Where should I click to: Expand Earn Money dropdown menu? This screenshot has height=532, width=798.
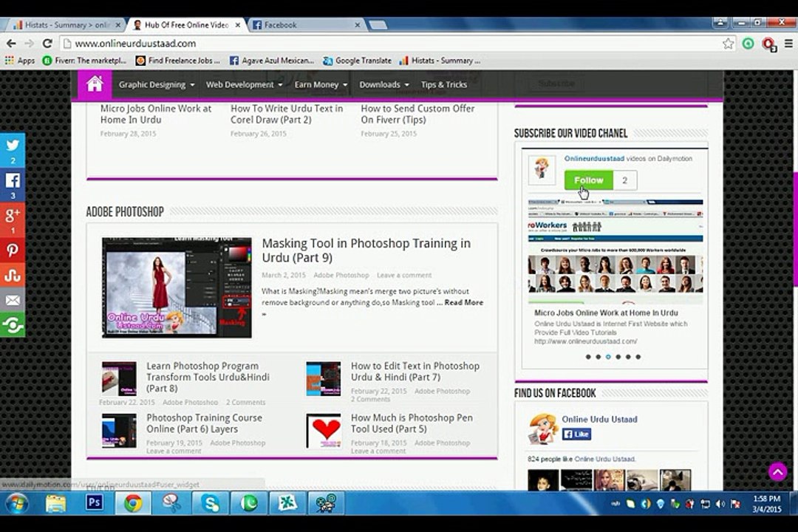[321, 84]
